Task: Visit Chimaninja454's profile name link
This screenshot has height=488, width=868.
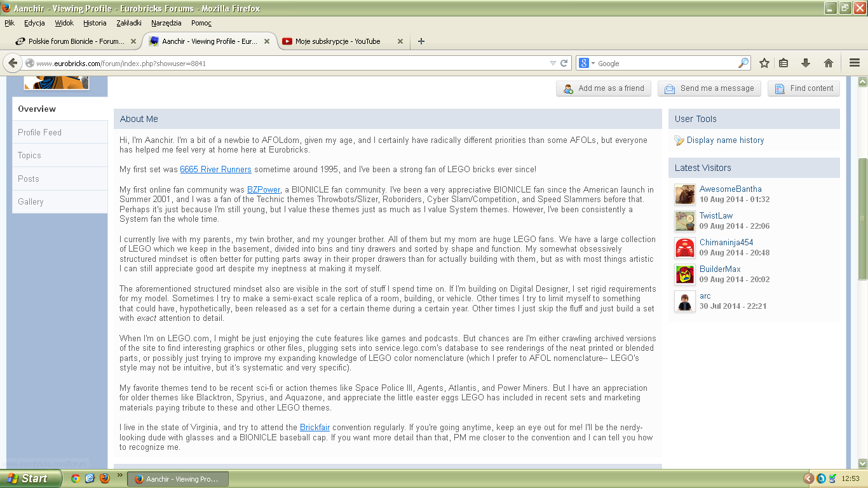Action: coord(726,243)
